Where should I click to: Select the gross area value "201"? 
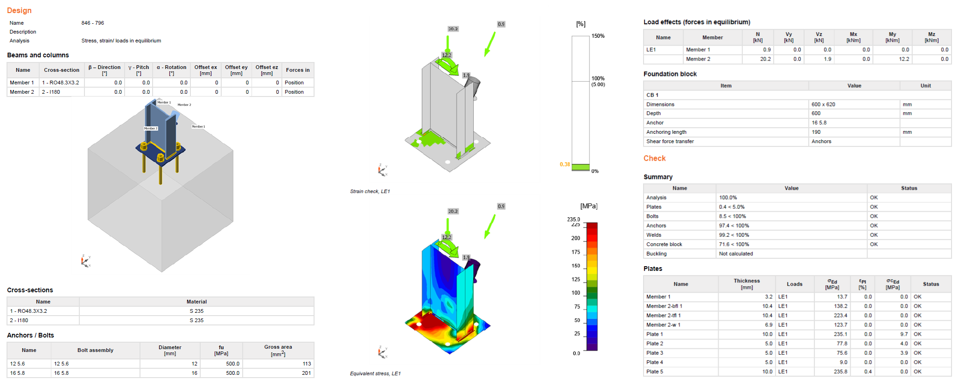(307, 373)
